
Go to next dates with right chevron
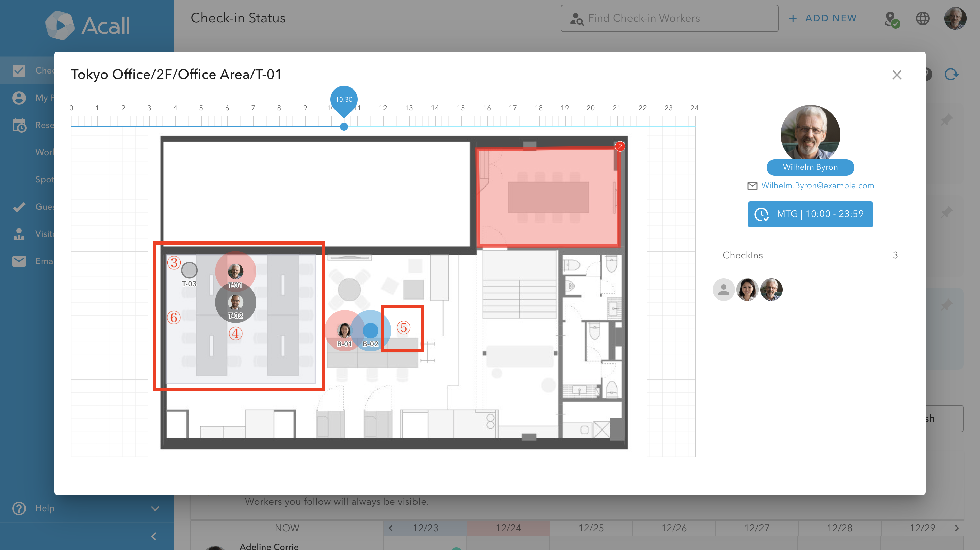click(957, 528)
